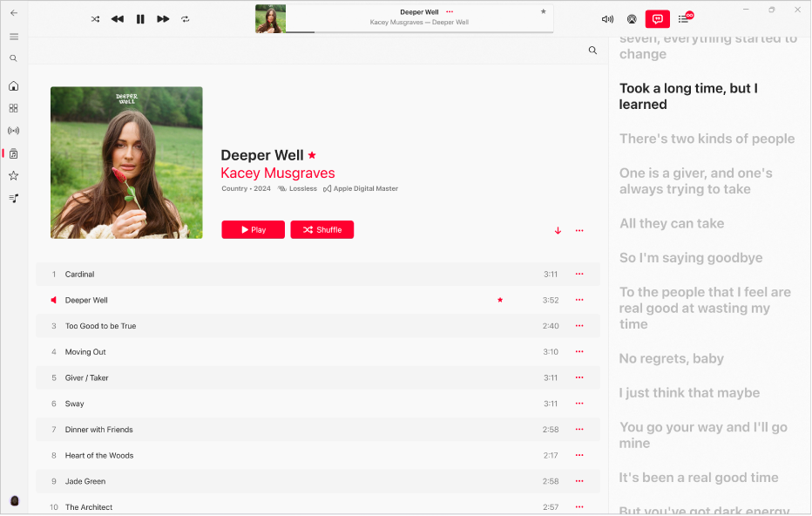Toggle repeat in the playback controls
Screen dimensions: 812x516
coord(185,18)
